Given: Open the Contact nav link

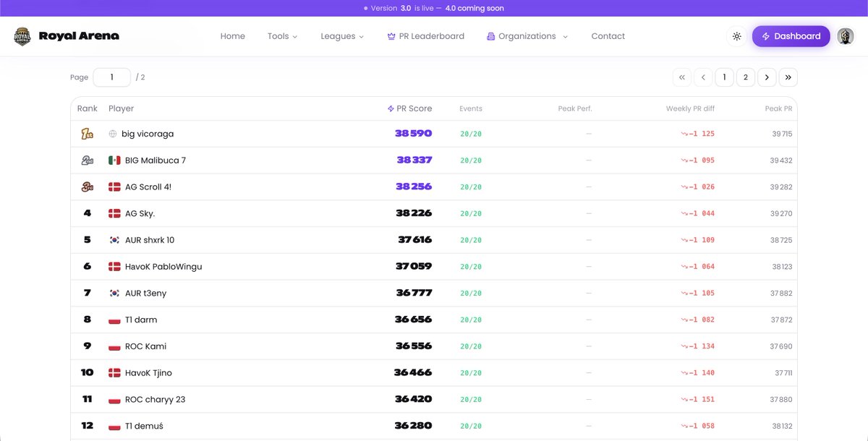Looking at the screenshot, I should 608,36.
